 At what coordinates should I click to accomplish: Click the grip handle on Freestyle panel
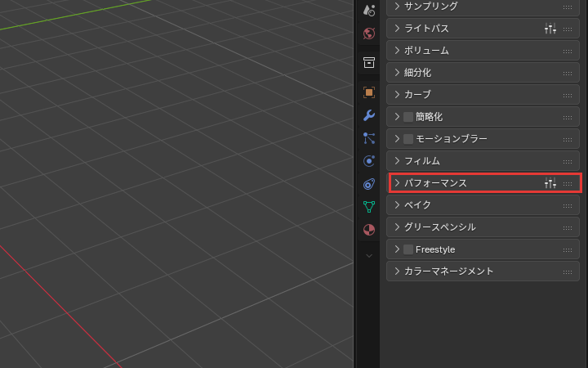click(568, 250)
